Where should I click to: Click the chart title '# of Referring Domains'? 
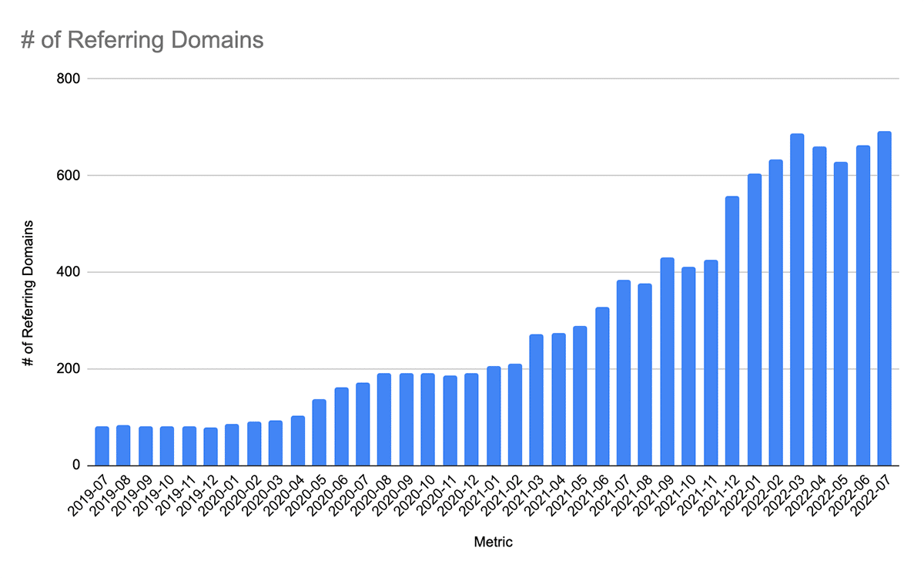[x=141, y=40]
